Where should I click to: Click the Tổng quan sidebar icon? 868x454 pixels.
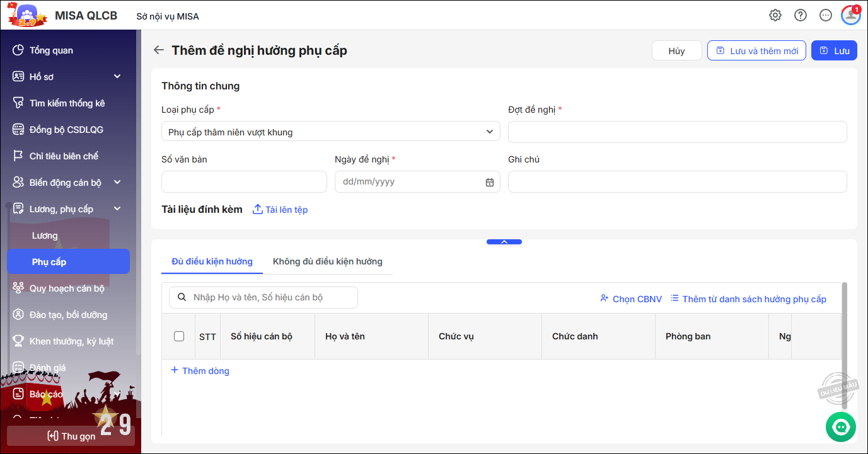tap(18, 50)
